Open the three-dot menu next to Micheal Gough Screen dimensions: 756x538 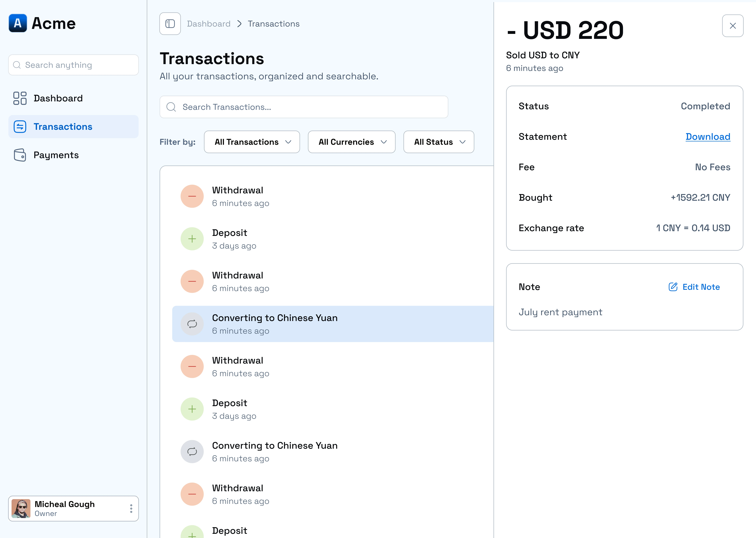click(131, 509)
